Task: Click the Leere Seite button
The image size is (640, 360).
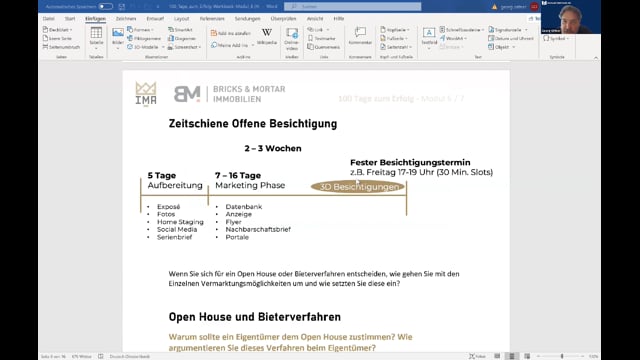Action: 58,38
